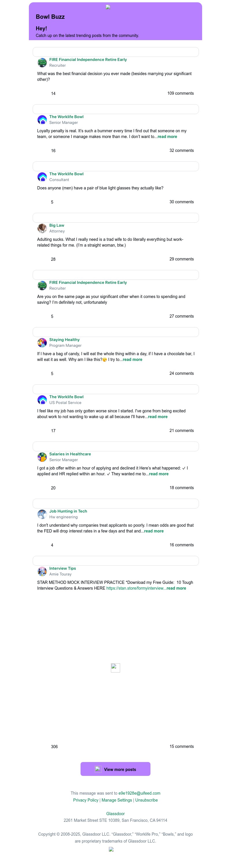
Task: Open the Salaries in Healthcare avatar icon
Action: (42, 457)
